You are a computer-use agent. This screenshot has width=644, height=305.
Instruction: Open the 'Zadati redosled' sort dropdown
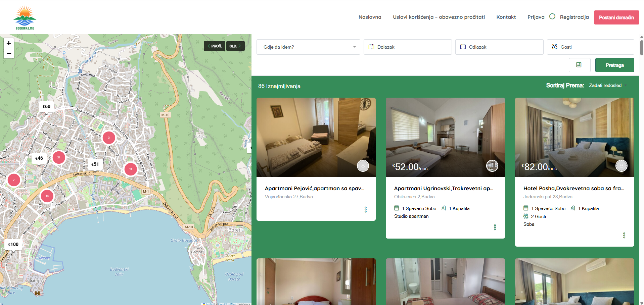[608, 86]
